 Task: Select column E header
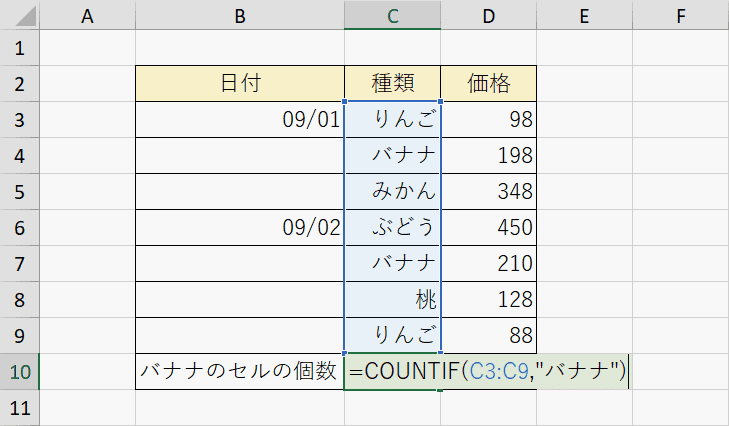point(584,15)
